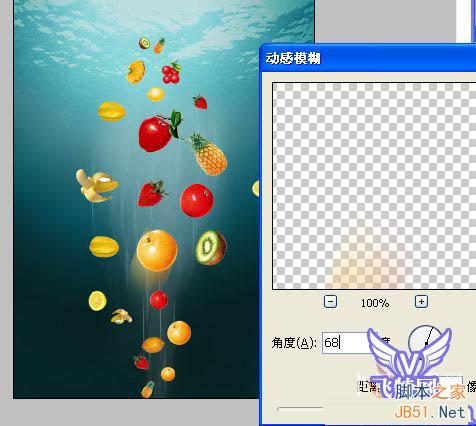Click the zoom out minus button
This screenshot has height=426, width=476.
(330, 302)
